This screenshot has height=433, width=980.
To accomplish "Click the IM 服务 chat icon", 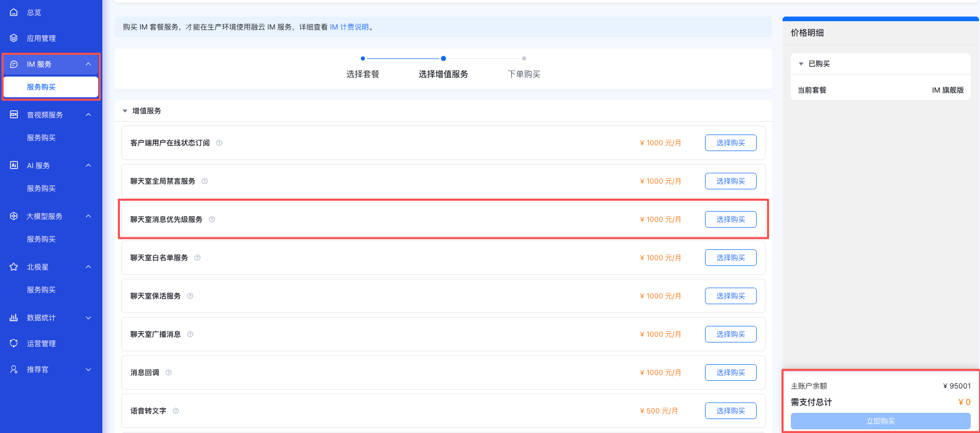I will tap(14, 64).
